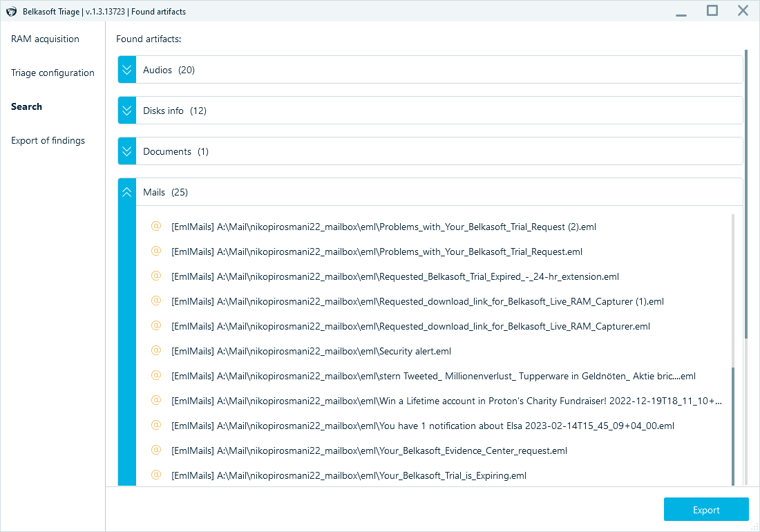Expand the Audios artifacts category

click(126, 69)
